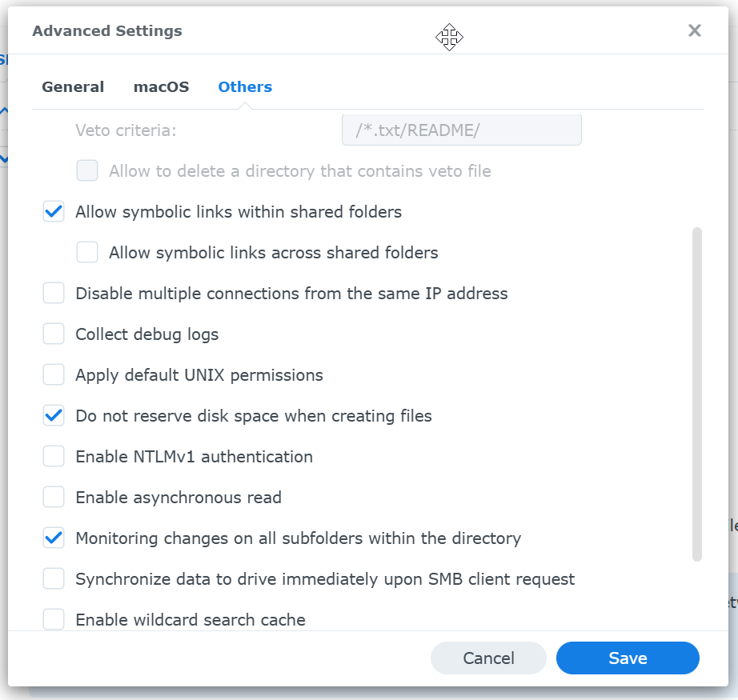738x700 pixels.
Task: Click the Save button
Action: pos(628,658)
